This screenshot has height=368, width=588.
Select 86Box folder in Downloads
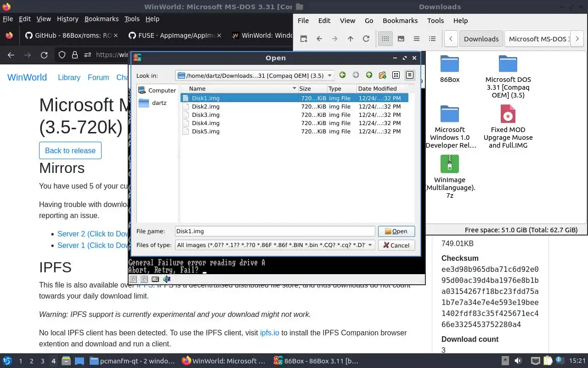450,69
